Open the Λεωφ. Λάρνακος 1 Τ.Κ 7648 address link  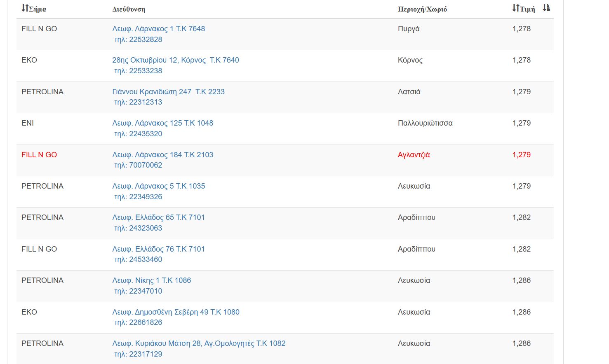point(158,29)
